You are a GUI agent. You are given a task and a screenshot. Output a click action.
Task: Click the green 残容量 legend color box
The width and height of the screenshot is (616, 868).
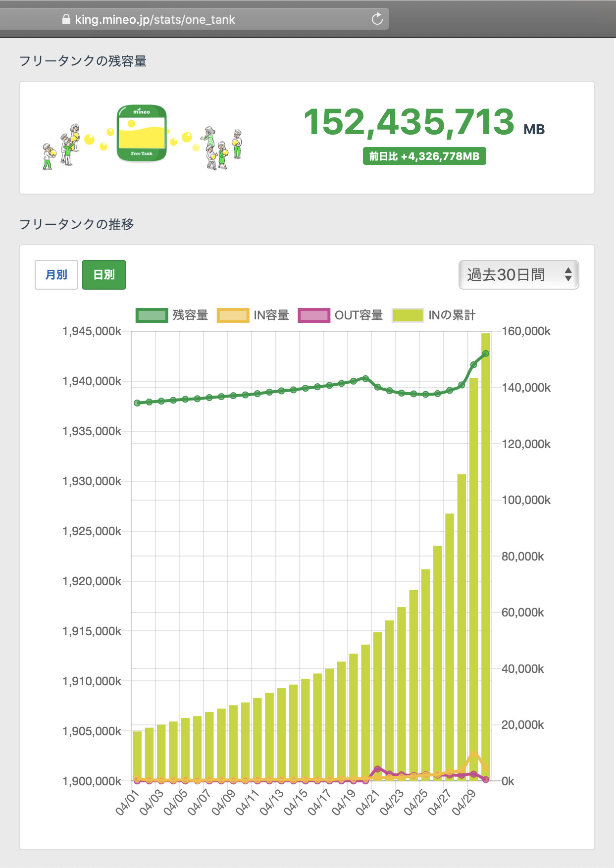click(x=152, y=315)
